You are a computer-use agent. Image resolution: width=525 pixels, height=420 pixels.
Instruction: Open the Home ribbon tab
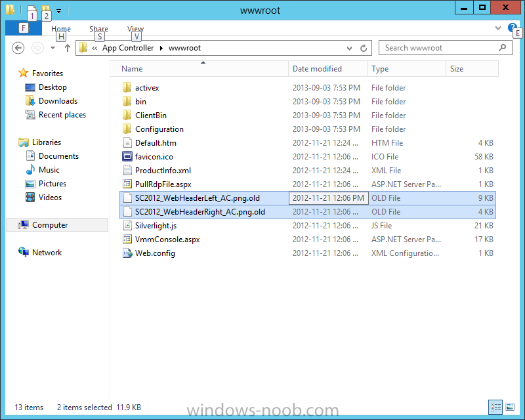pos(61,29)
